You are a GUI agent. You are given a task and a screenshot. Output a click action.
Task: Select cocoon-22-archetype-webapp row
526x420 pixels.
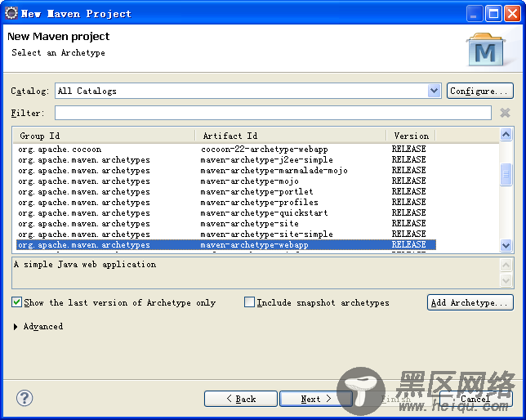tap(226, 149)
